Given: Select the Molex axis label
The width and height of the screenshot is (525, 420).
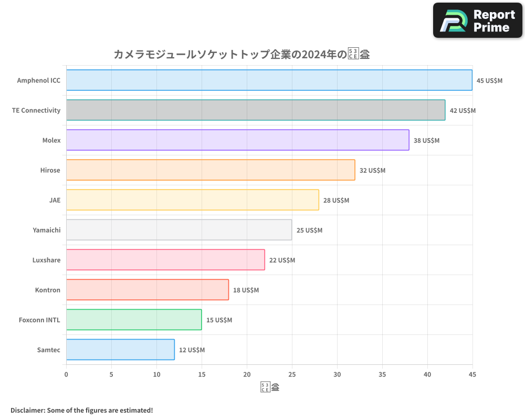Looking at the screenshot, I should pyautogui.click(x=52, y=140).
